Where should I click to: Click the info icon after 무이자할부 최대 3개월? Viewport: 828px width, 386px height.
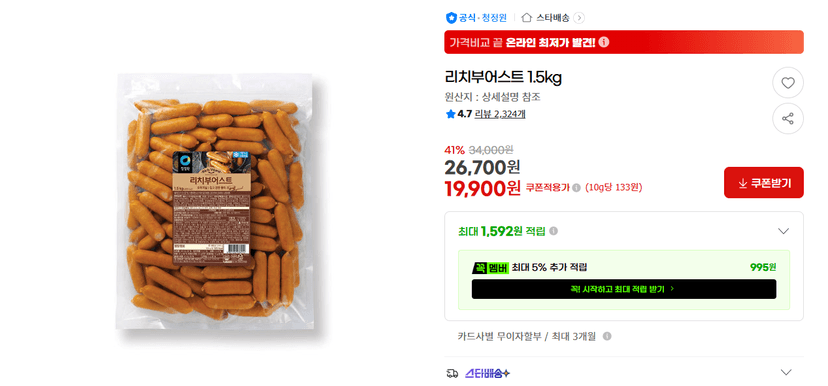(x=607, y=336)
